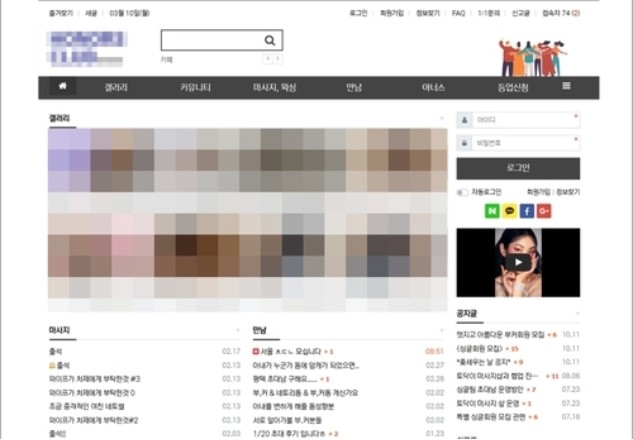Screen dimensions: 633x440
Task: Open the 싱글회원 모집 notice with +15
Action: [x=481, y=348]
